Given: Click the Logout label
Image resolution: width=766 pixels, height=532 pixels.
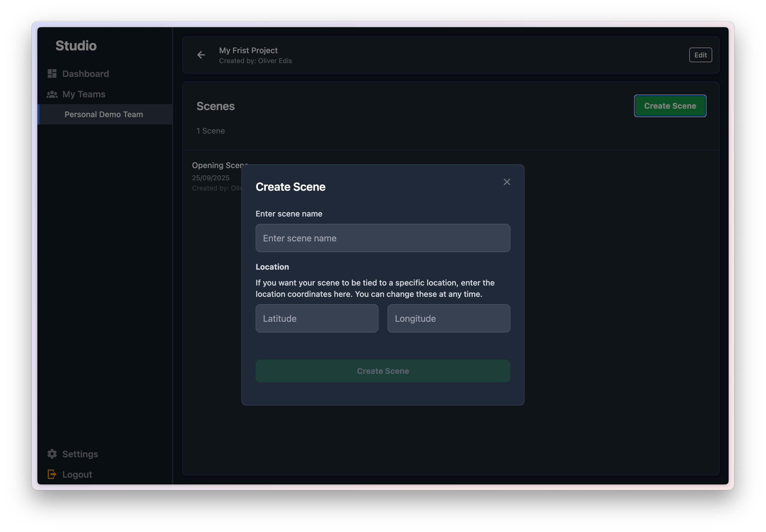Looking at the screenshot, I should tap(77, 474).
